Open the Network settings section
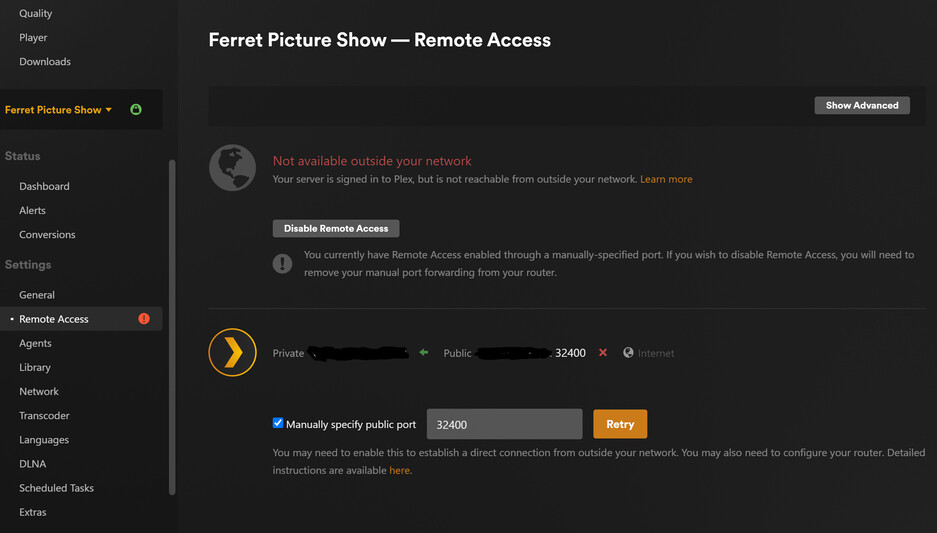Screen dimensions: 937x533 39,391
